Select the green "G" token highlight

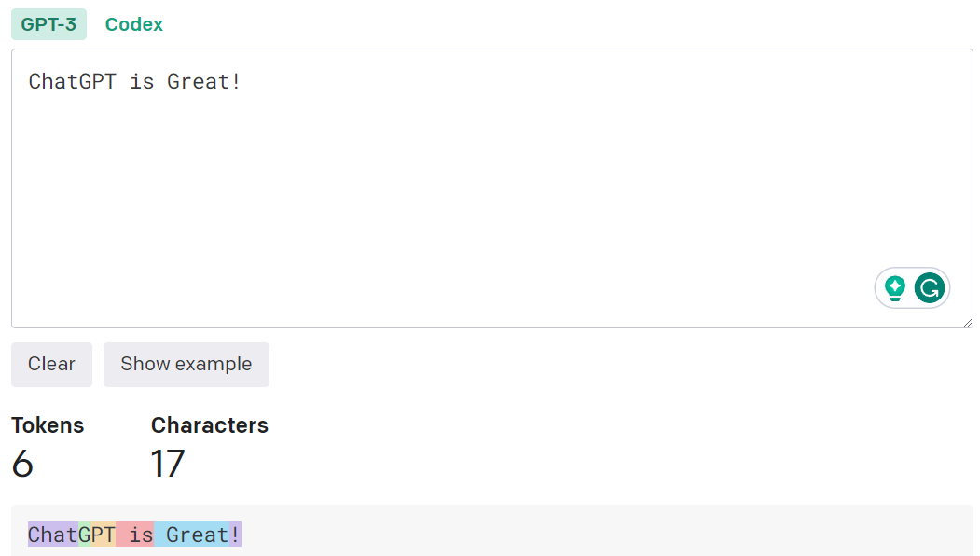point(84,535)
